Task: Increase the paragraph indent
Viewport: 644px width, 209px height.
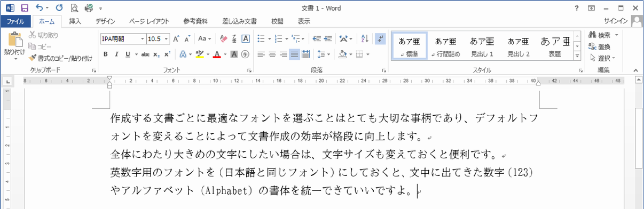Action: click(x=327, y=39)
